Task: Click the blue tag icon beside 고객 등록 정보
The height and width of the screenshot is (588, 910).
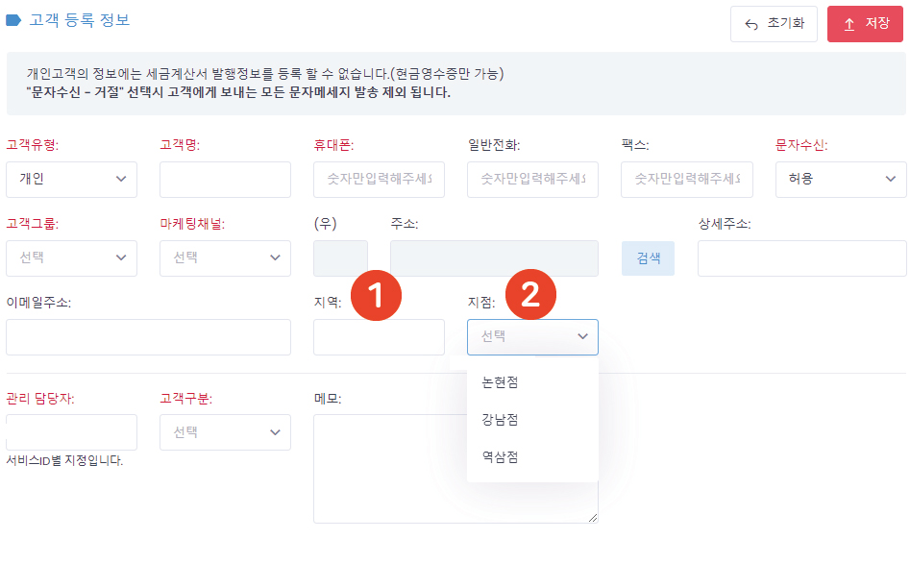Action: pos(13,21)
